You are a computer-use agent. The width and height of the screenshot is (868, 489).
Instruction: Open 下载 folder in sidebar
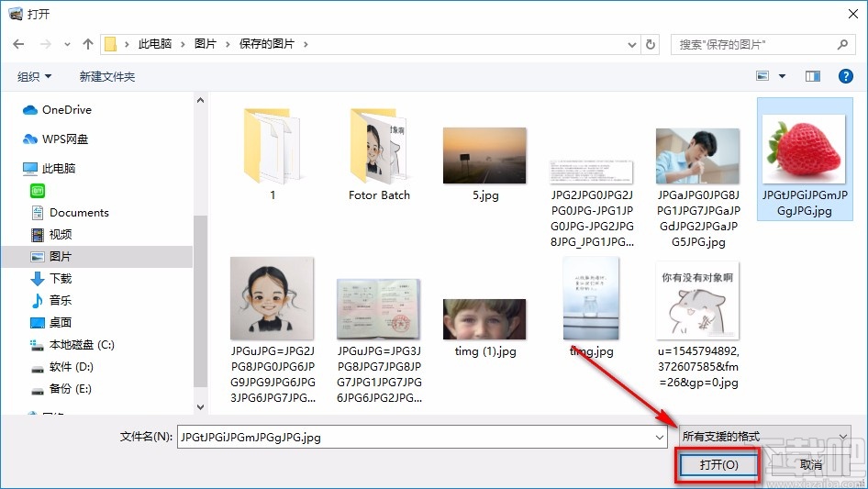click(x=51, y=279)
